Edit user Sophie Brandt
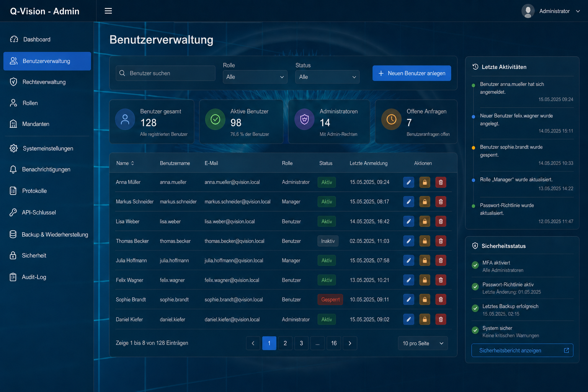Screen dimensions: 588x392 pos(408,299)
